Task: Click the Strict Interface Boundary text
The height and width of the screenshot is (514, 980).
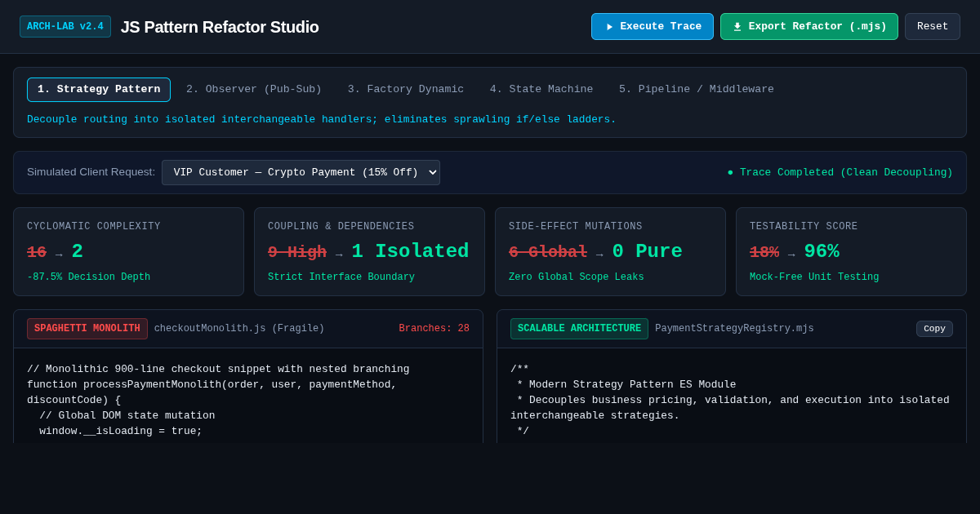Action: coord(341,277)
